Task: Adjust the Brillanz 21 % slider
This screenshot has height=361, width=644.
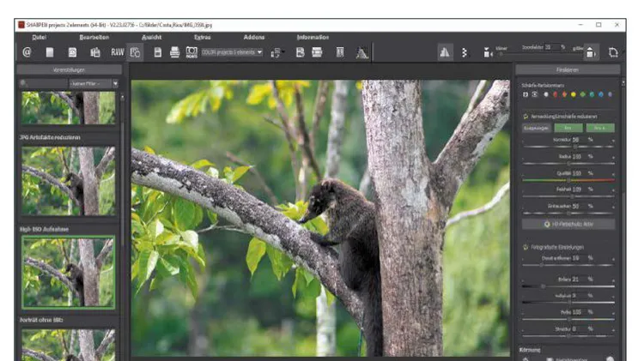Action: click(x=568, y=286)
